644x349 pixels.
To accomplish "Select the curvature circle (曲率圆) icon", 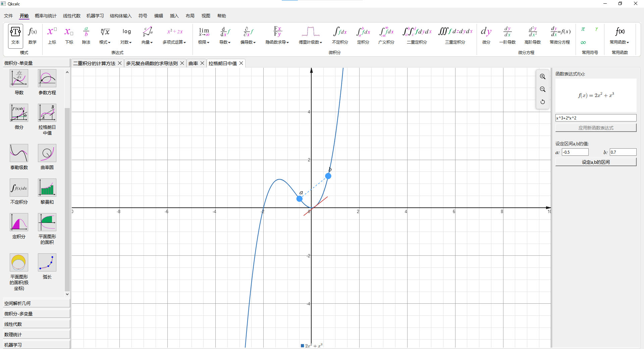I will click(x=47, y=154).
